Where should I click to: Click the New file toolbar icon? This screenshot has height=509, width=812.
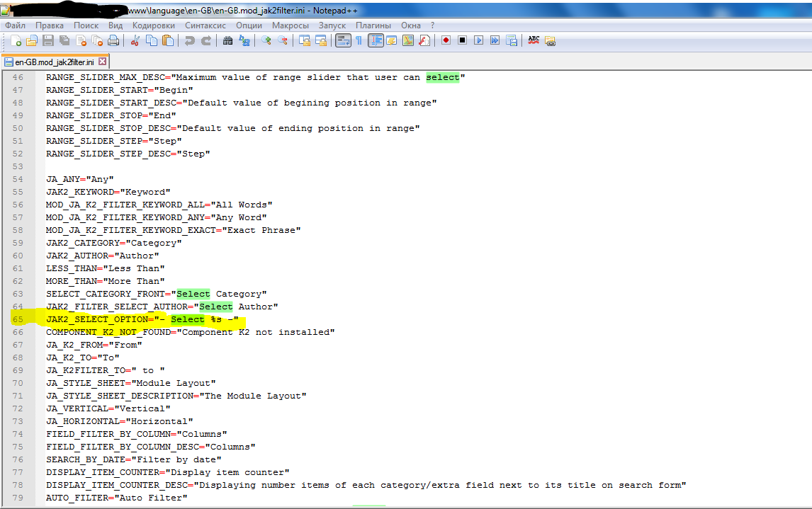coord(16,40)
